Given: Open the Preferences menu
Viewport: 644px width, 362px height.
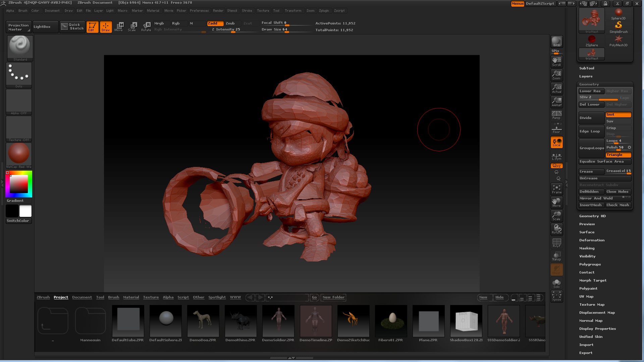Looking at the screenshot, I should 199,11.
